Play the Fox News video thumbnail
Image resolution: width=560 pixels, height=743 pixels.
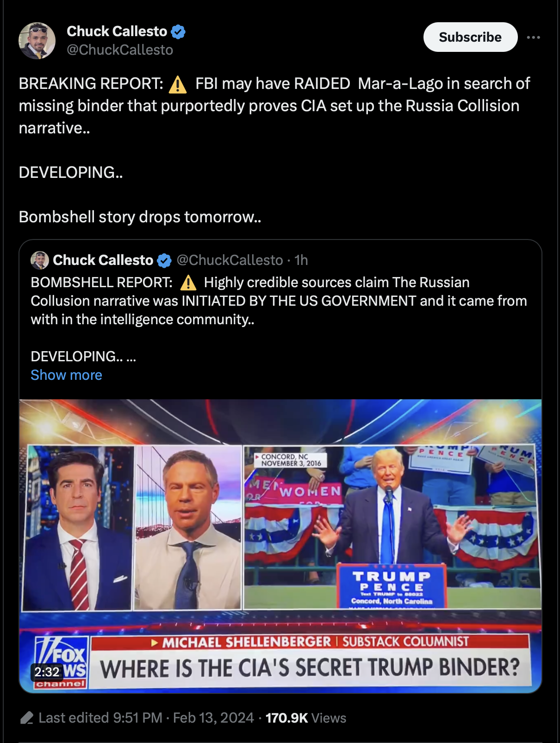[280, 546]
